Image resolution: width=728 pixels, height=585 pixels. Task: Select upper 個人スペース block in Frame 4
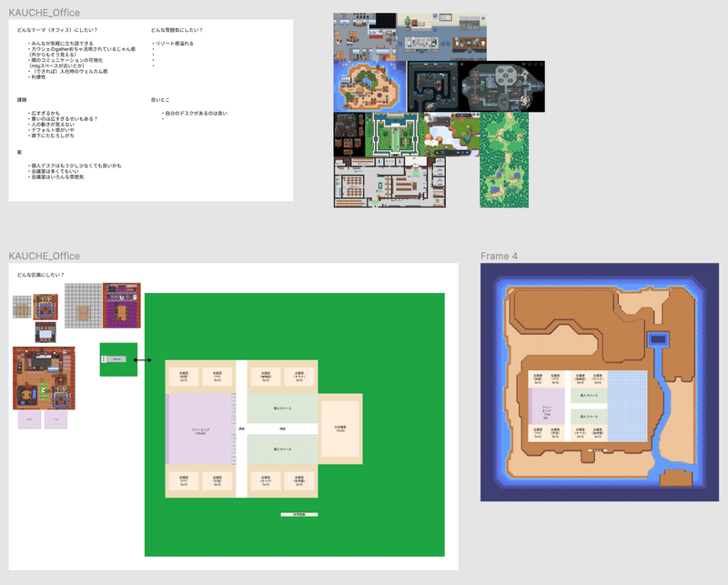[589, 395]
